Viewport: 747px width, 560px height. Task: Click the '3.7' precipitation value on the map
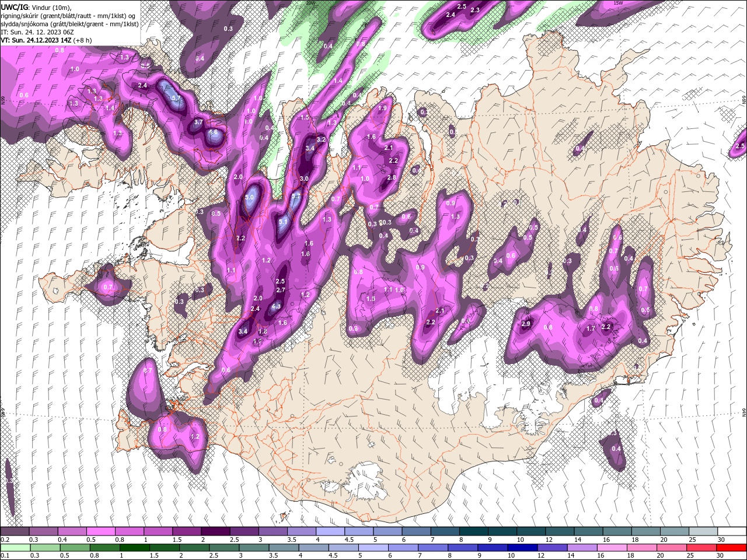(x=198, y=122)
